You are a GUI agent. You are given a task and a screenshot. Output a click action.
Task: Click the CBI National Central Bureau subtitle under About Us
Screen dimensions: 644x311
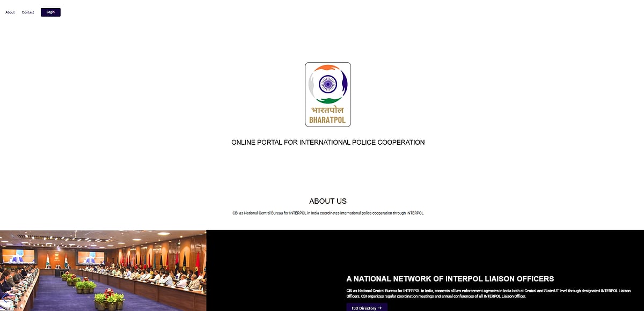[328, 213]
